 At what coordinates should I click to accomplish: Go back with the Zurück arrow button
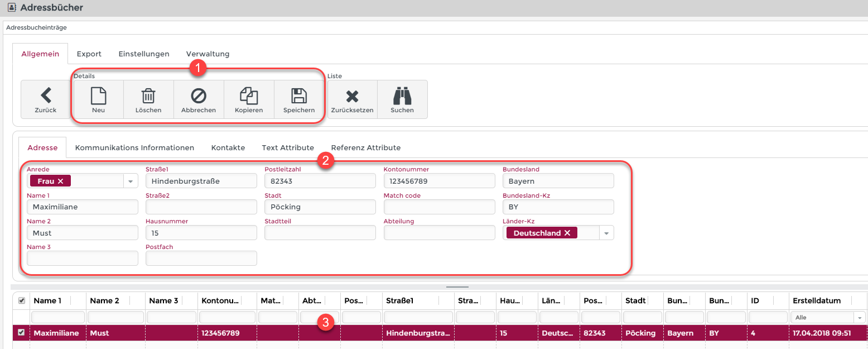(x=46, y=99)
